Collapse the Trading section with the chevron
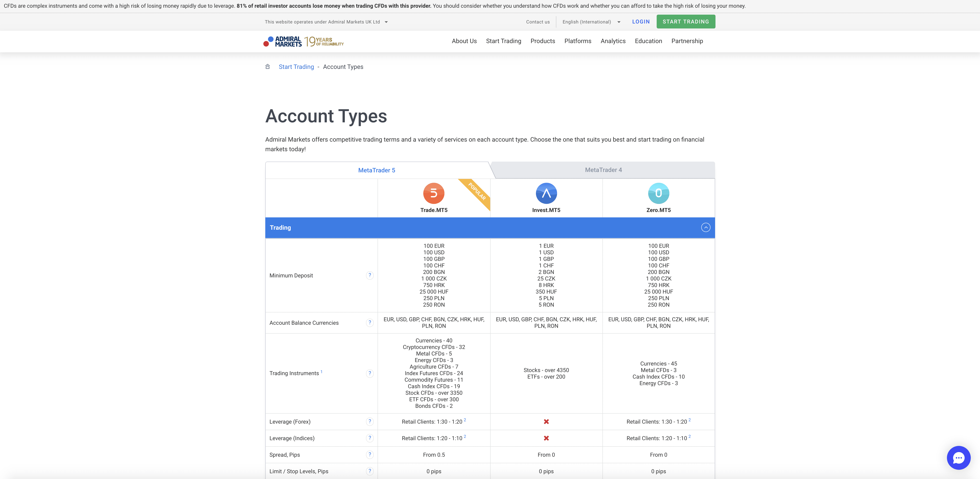This screenshot has height=479, width=980. (x=706, y=228)
